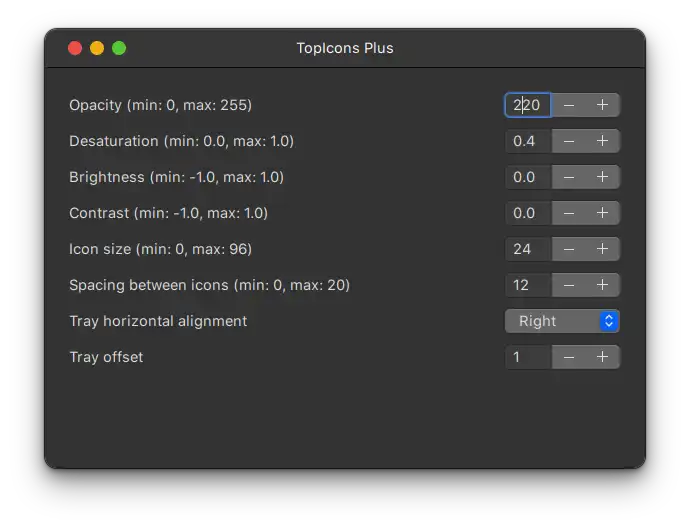Increase Brightness with the plus button
This screenshot has width=690, height=529.
[602, 177]
